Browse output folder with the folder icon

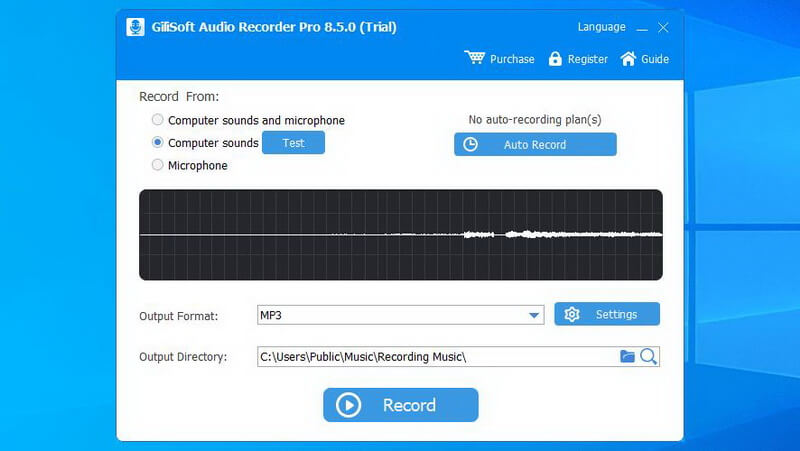tap(627, 356)
